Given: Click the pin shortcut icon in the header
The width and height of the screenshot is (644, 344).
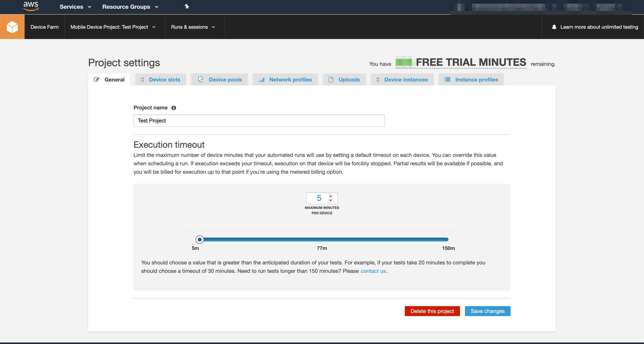Looking at the screenshot, I should pyautogui.click(x=187, y=7).
